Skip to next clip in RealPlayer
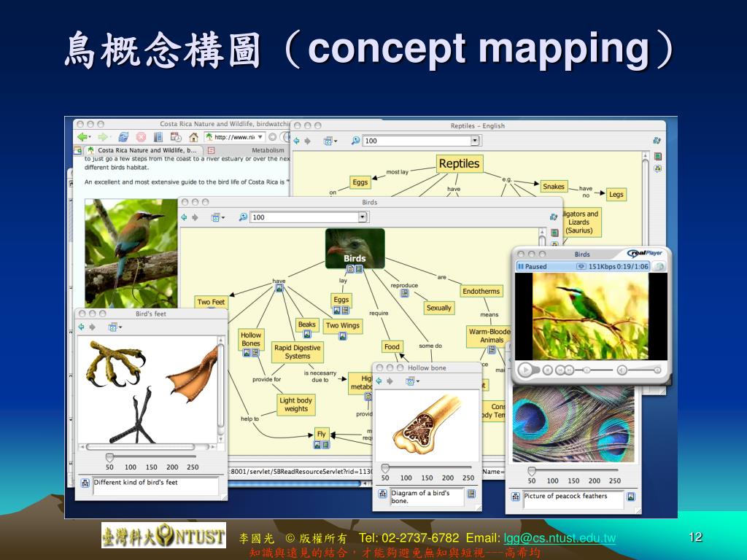Image resolution: width=747 pixels, height=560 pixels. click(569, 370)
